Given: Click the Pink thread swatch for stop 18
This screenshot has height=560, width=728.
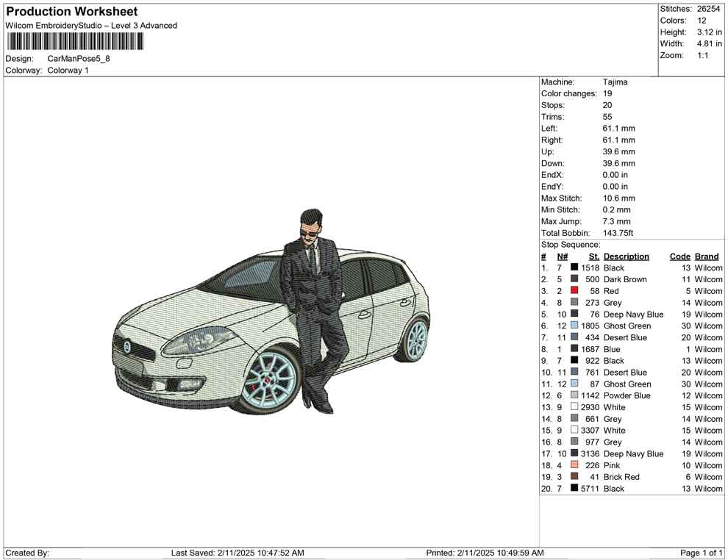Looking at the screenshot, I should coord(574,465).
